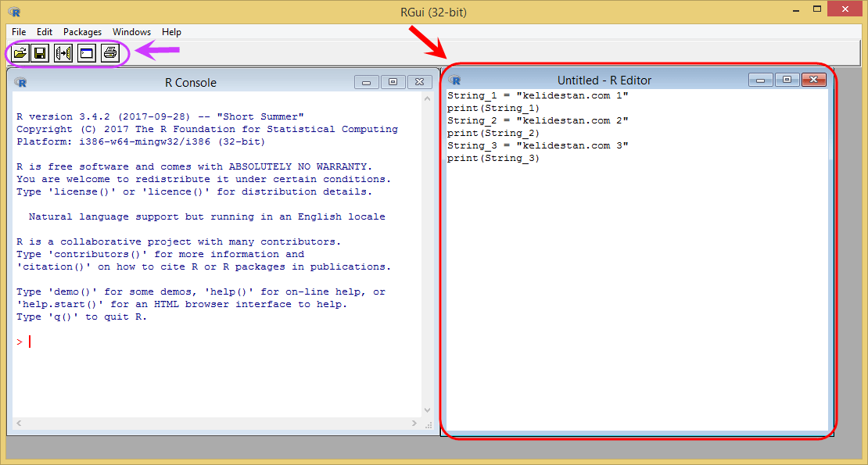Click the "R is a collaborative project" line

pyautogui.click(x=179, y=241)
